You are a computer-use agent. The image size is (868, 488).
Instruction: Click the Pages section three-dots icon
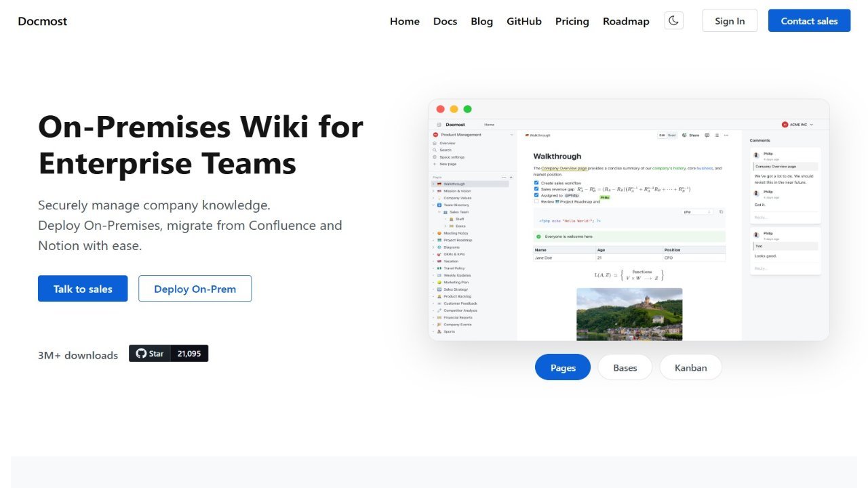pos(504,177)
